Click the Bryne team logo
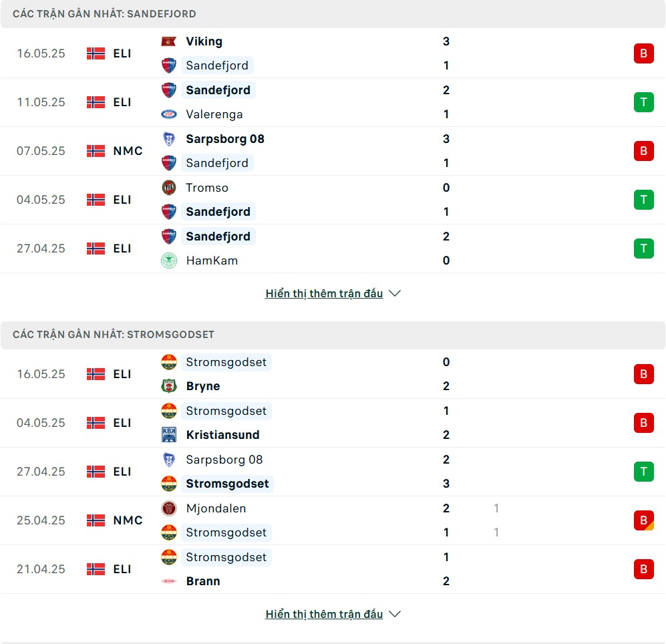The width and height of the screenshot is (666, 644). [x=168, y=386]
